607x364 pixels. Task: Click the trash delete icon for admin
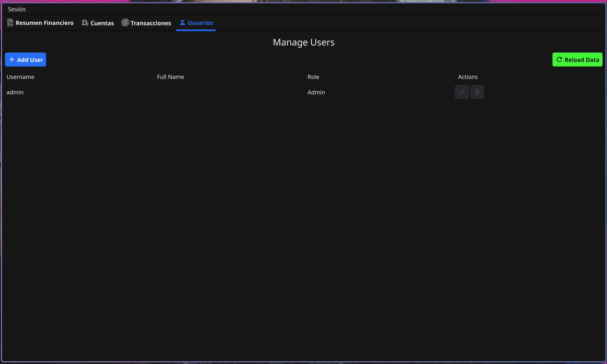point(477,92)
